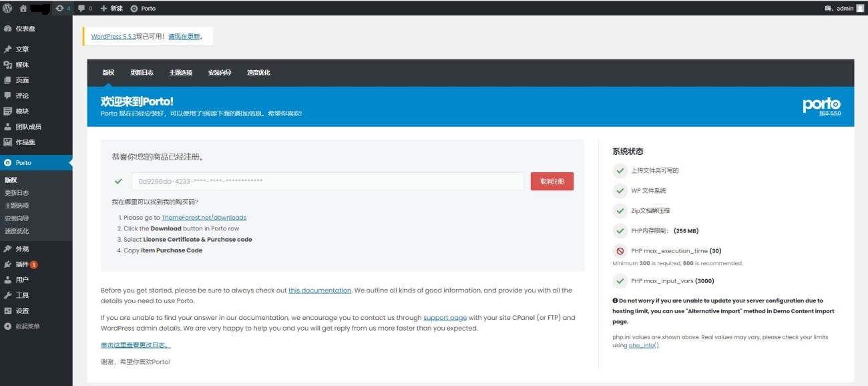Click 单击这里查看更改日志 link
This screenshot has width=868, height=386.
click(x=136, y=345)
